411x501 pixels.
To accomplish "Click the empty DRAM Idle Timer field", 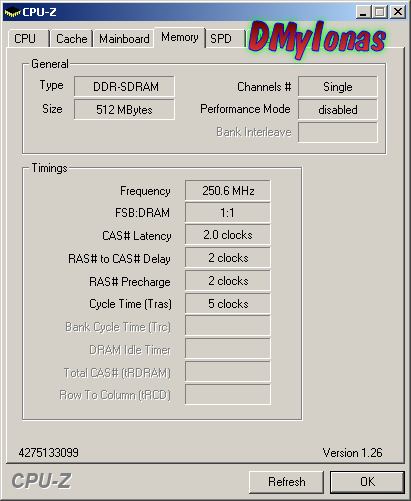I will (x=228, y=349).
